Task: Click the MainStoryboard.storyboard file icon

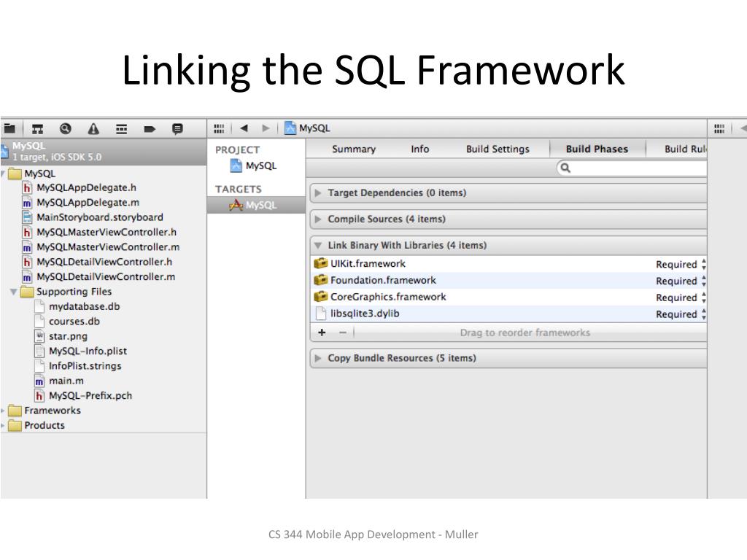Action: (x=27, y=217)
